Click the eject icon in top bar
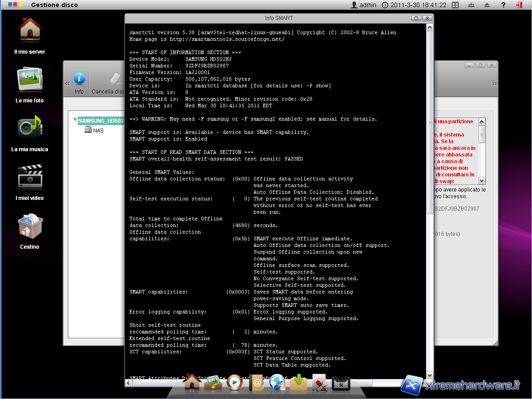This screenshot has height=399, width=532. [x=487, y=5]
